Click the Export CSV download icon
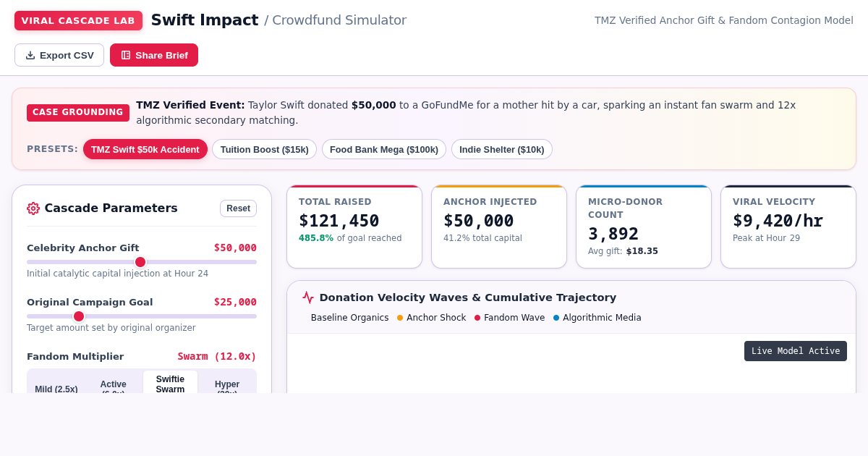The image size is (868, 456). click(x=30, y=55)
